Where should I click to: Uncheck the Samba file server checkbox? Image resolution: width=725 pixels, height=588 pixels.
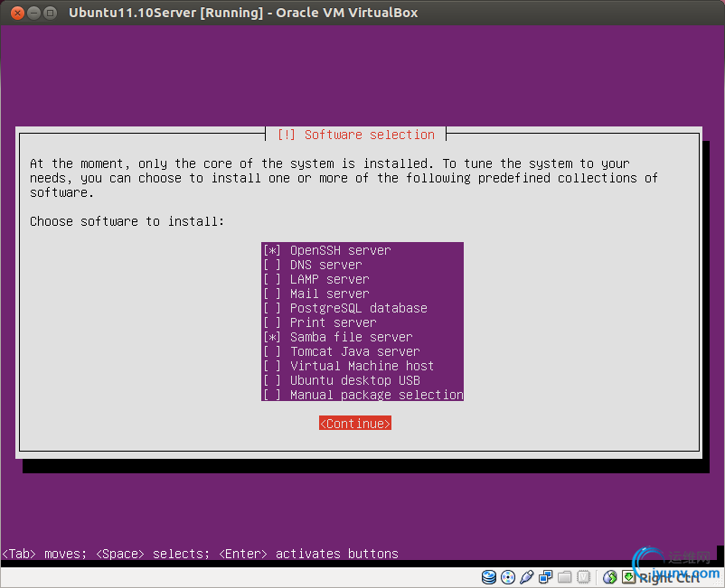(x=272, y=337)
